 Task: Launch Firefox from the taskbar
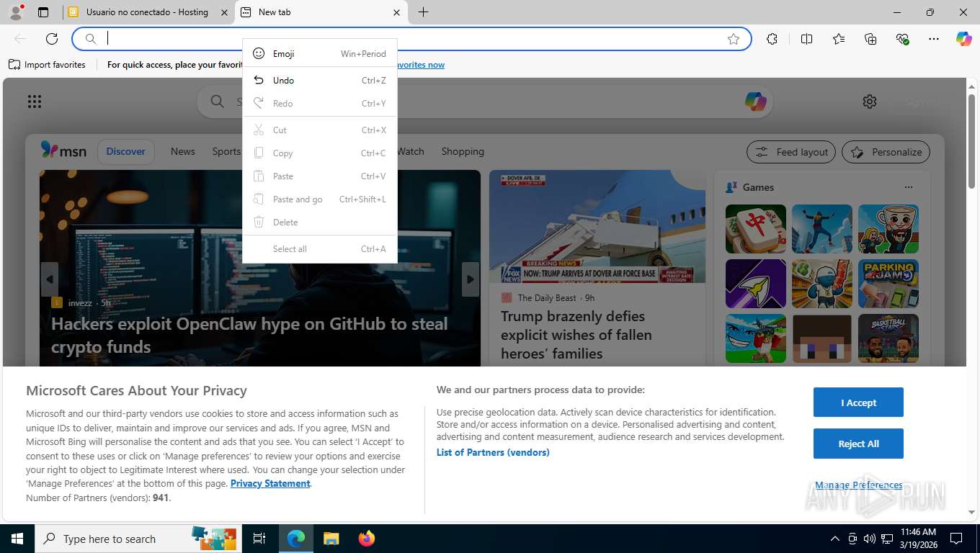(366, 539)
